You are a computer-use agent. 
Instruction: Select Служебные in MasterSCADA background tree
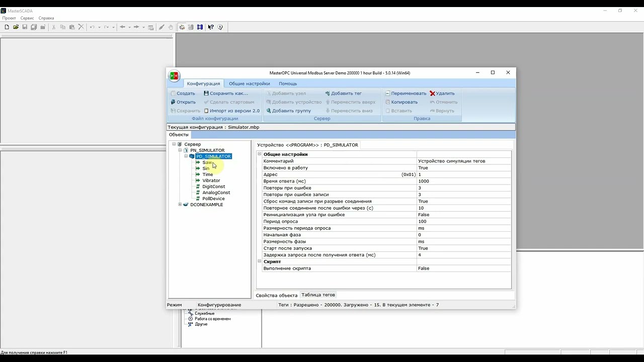point(204,313)
